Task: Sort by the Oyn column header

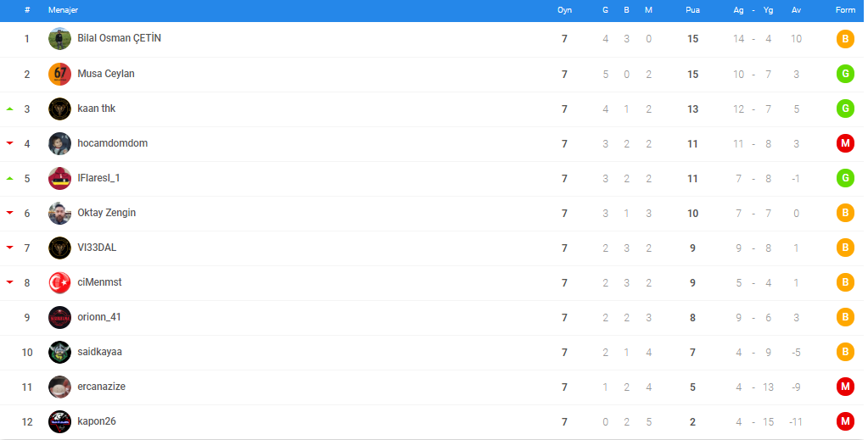Action: [564, 10]
